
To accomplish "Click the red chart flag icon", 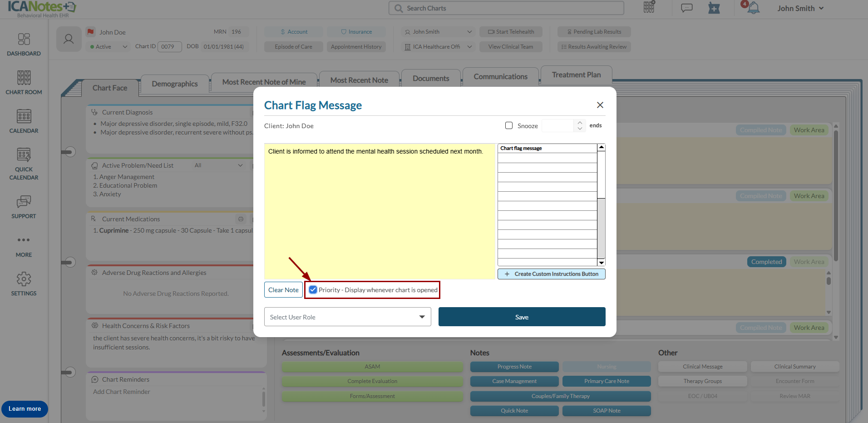I will 91,32.
